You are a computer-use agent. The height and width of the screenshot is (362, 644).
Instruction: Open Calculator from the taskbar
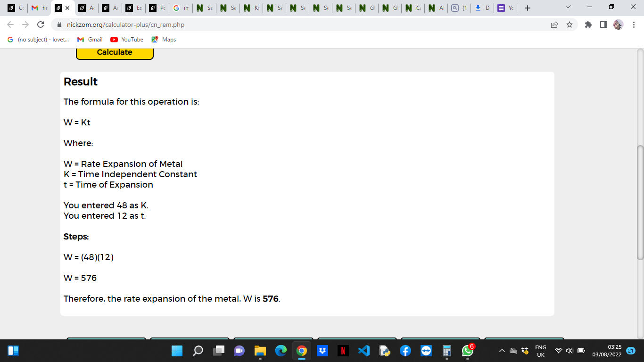coord(447,351)
